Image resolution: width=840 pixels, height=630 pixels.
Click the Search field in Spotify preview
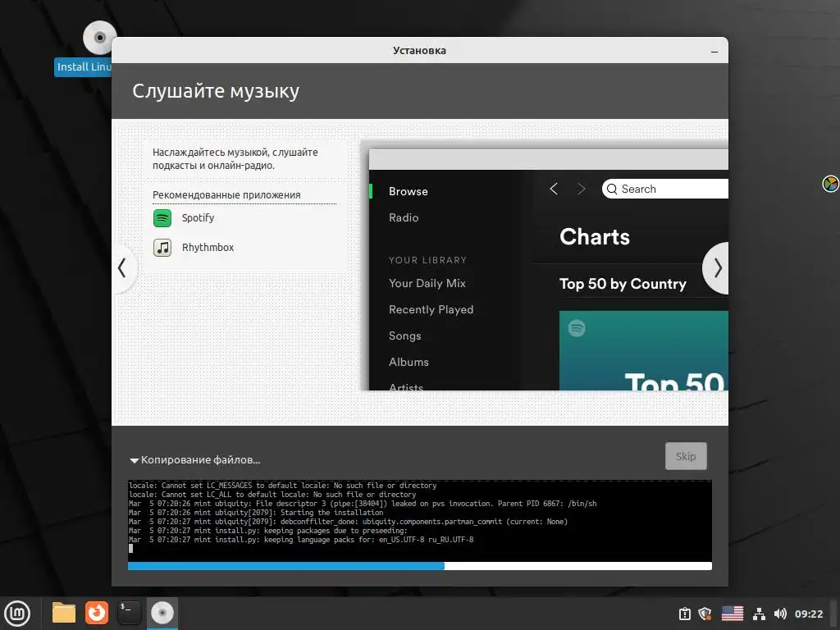pyautogui.click(x=664, y=189)
